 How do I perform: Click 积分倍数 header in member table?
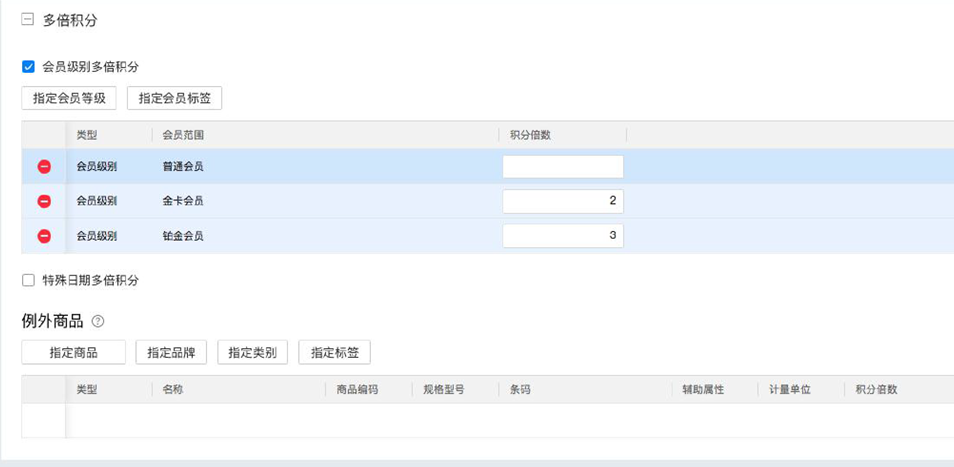[x=530, y=135]
